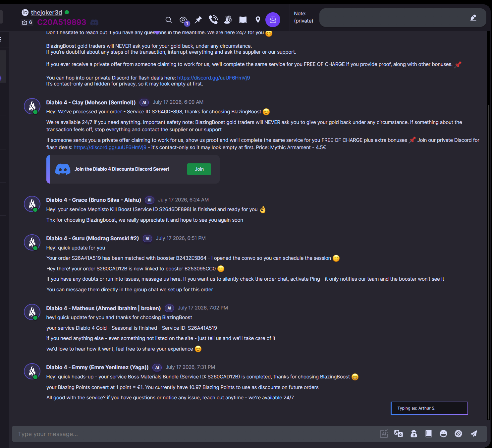This screenshot has height=448, width=492.
Task: Send the message with the paper plane
Action: (x=474, y=434)
